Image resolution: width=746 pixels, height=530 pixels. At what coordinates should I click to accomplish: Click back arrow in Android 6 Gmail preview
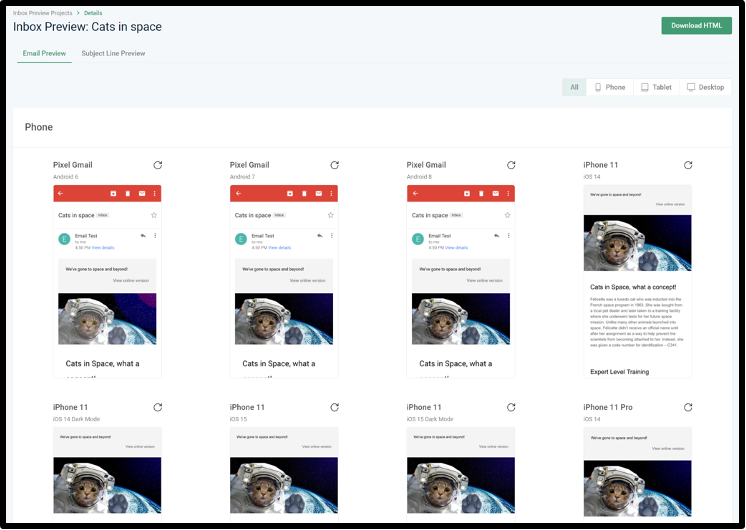[x=60, y=193]
